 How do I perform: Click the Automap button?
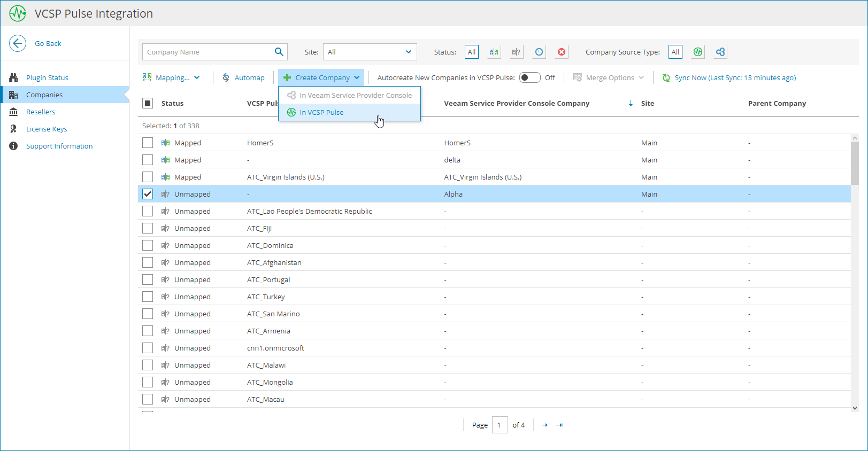(x=244, y=77)
